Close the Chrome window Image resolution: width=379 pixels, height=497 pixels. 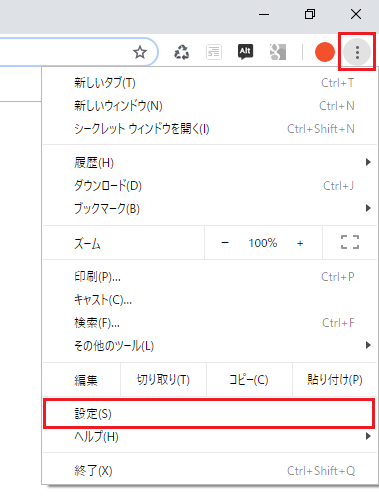[x=356, y=14]
